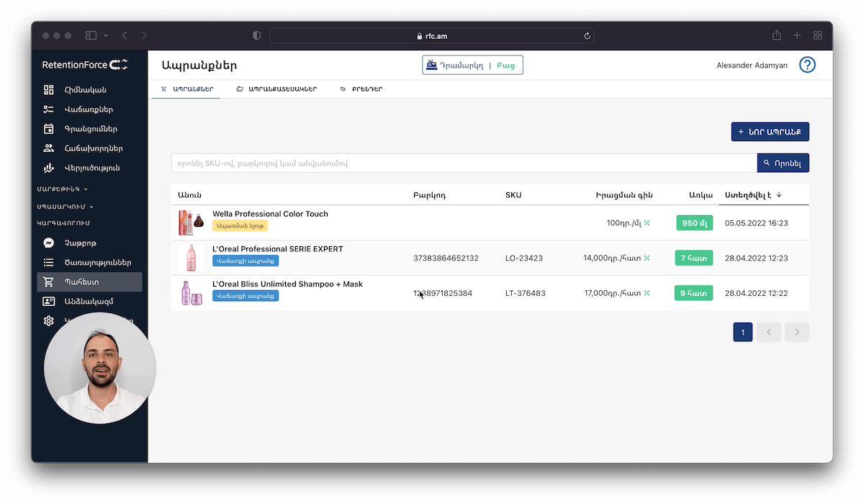Sort by Ստեղծվել է column arrow

click(779, 195)
